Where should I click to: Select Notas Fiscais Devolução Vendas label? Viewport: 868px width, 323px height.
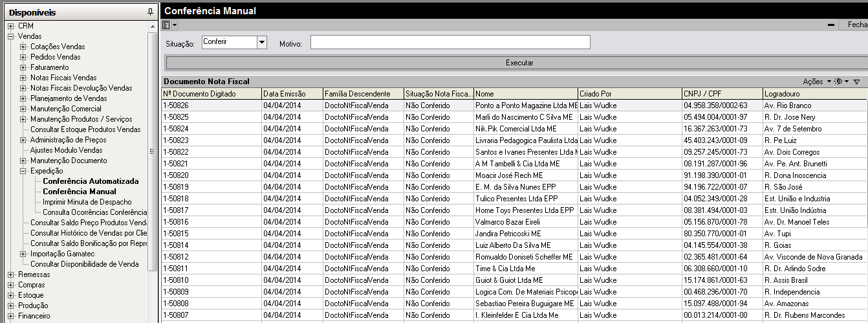(81, 88)
